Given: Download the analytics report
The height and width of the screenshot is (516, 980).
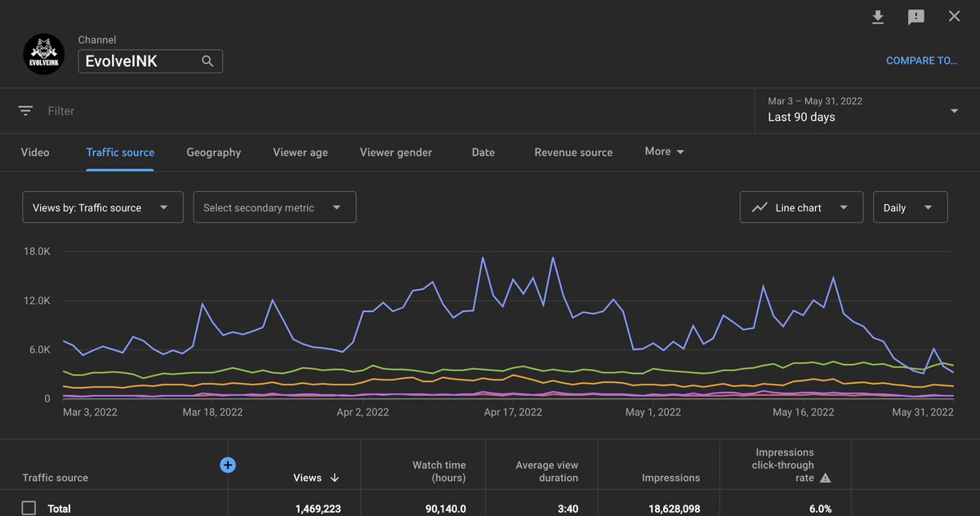Looking at the screenshot, I should pos(878,17).
